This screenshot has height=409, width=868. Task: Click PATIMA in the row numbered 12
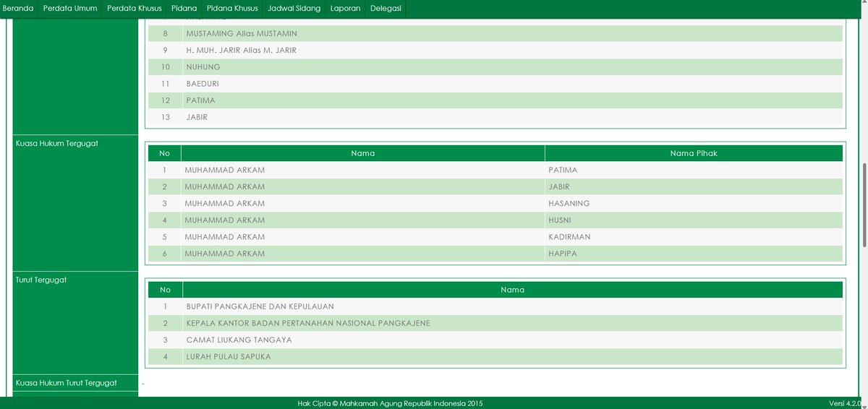[x=200, y=100]
